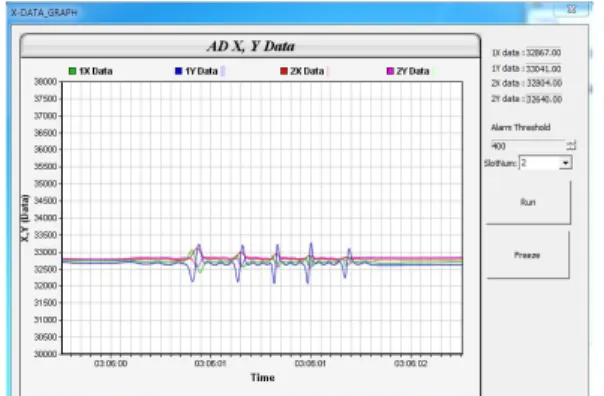This screenshot has height=396, width=604.
Task: Click the 03:06:00 time axis label
Action: pos(111,364)
